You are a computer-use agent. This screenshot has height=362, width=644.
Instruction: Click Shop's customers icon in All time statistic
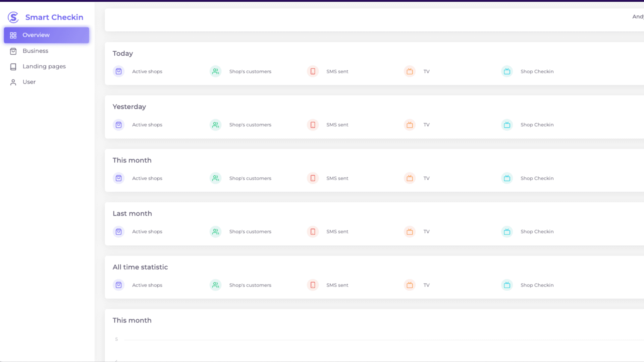click(x=216, y=285)
